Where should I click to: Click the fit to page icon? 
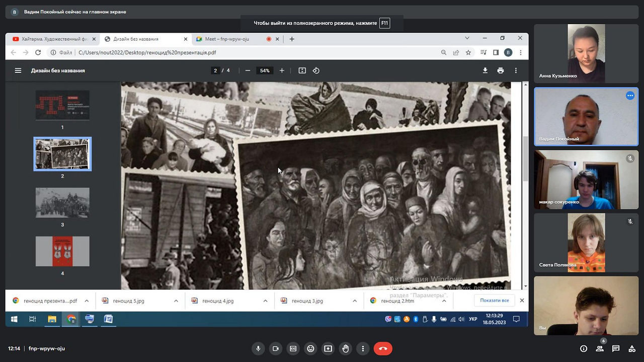tap(302, 70)
